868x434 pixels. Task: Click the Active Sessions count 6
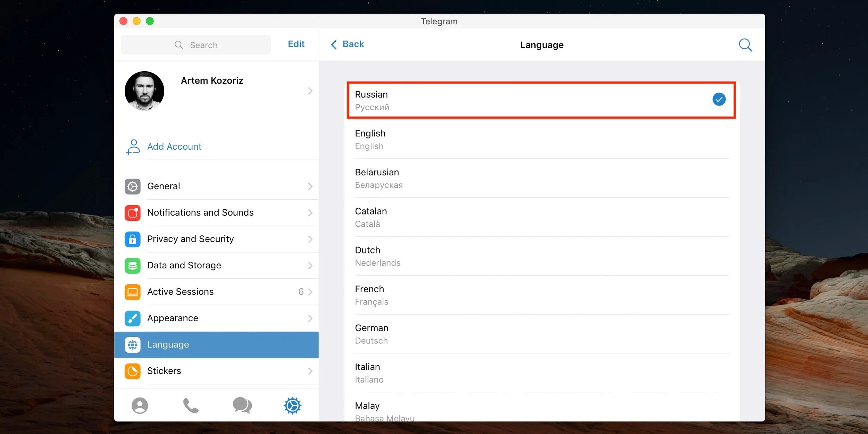coord(301,292)
